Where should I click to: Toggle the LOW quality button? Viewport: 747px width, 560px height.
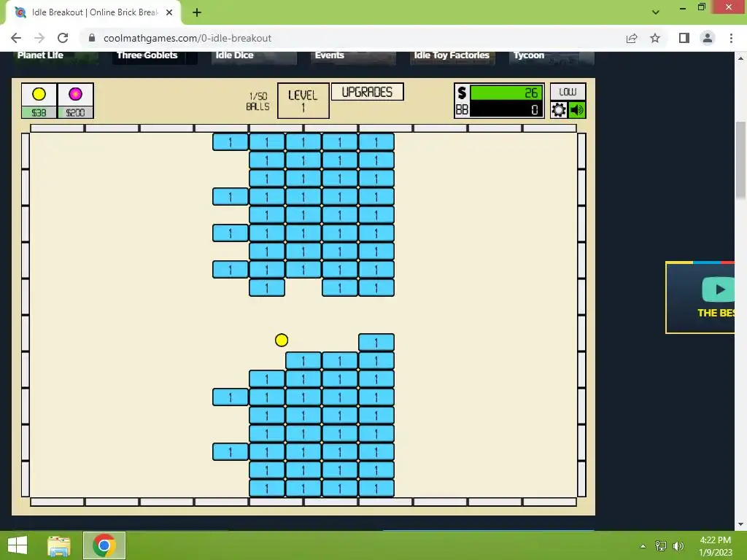pos(568,91)
